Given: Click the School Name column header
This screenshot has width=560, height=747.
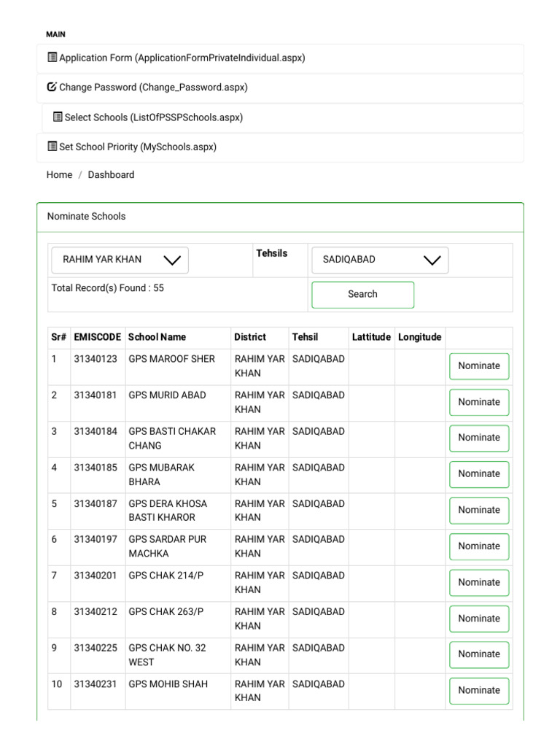Looking at the screenshot, I should click(x=157, y=337).
